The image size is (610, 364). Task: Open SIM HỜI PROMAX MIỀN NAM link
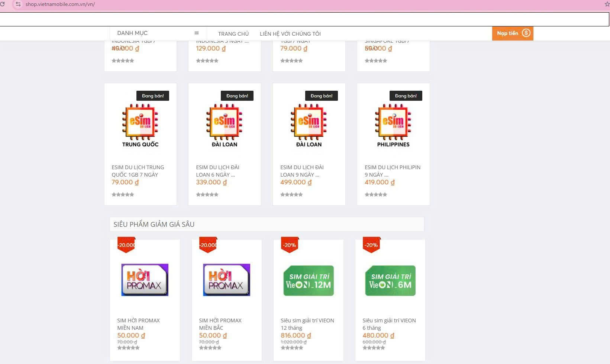(x=138, y=324)
